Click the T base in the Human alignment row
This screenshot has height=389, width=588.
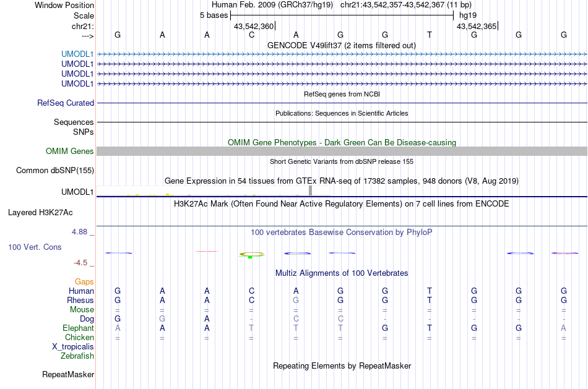430,291
